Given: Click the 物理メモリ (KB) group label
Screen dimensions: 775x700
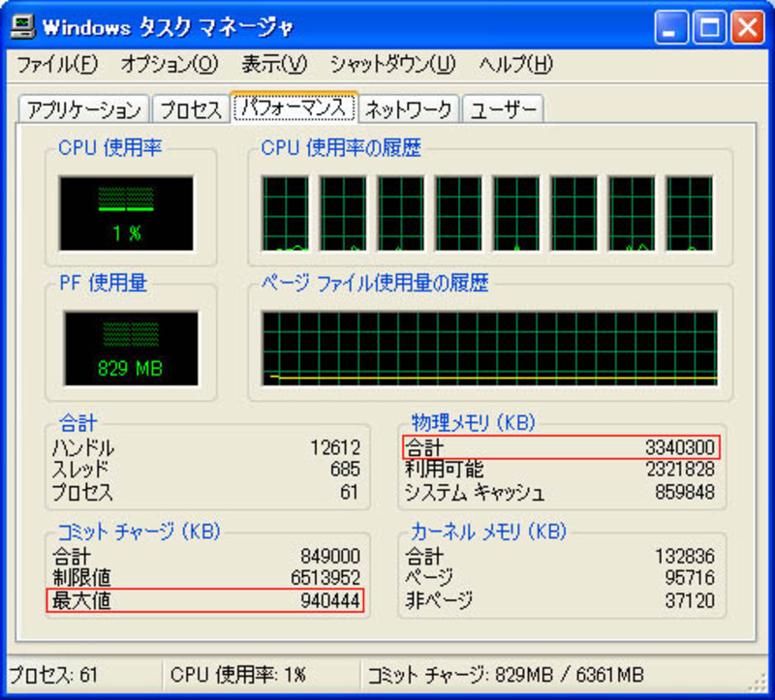Looking at the screenshot, I should pos(473,422).
